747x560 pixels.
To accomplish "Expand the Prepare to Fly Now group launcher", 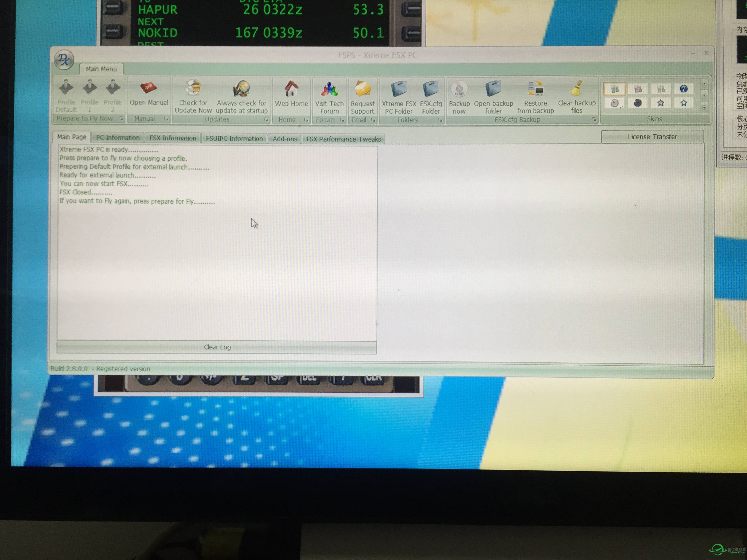I will (121, 118).
